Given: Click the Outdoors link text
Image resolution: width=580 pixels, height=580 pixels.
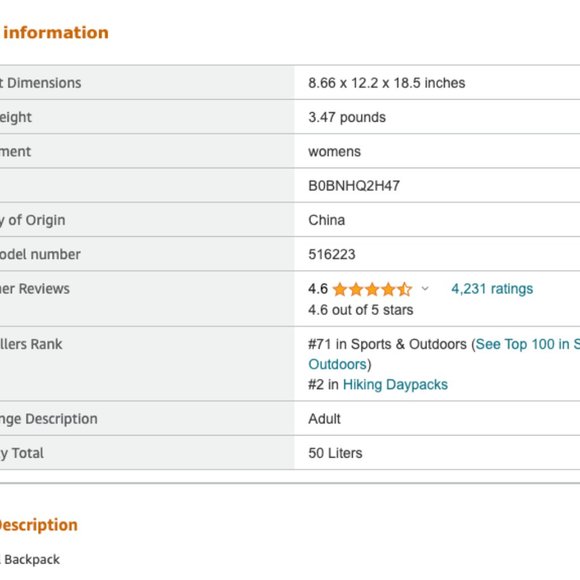Looking at the screenshot, I should click(337, 364).
